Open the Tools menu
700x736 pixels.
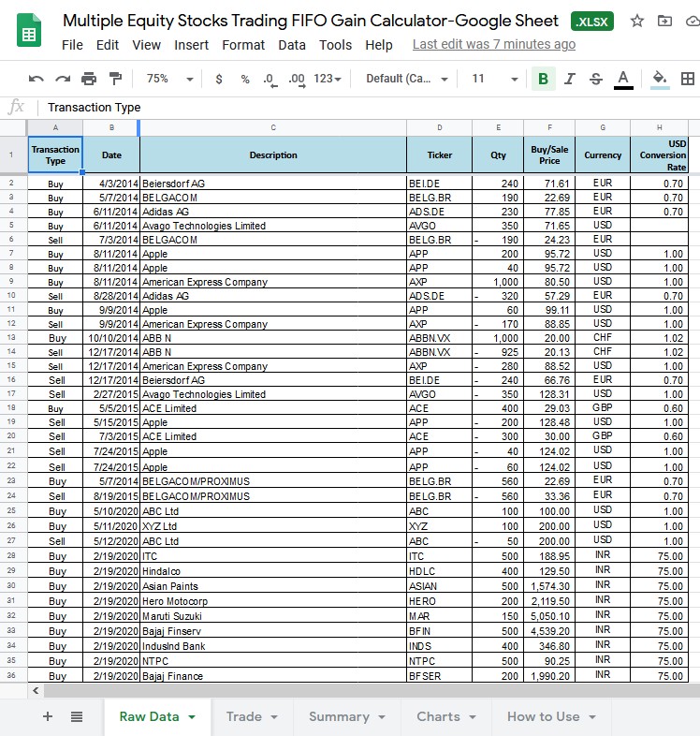335,45
